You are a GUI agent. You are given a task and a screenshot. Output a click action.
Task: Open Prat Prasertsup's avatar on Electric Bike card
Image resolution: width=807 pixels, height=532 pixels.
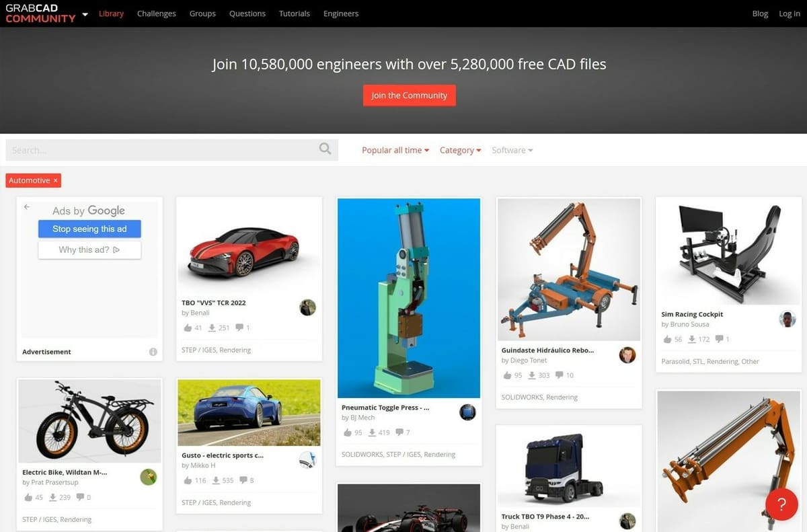[x=148, y=477]
